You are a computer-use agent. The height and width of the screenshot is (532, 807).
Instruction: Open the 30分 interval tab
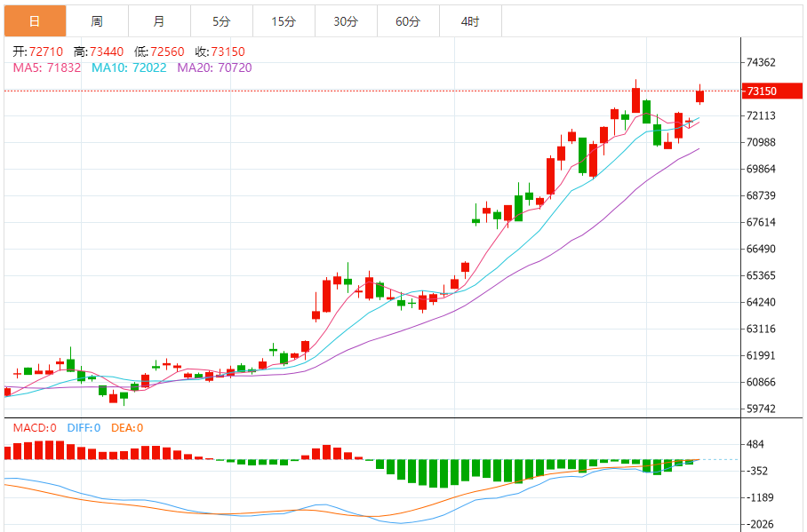(347, 21)
